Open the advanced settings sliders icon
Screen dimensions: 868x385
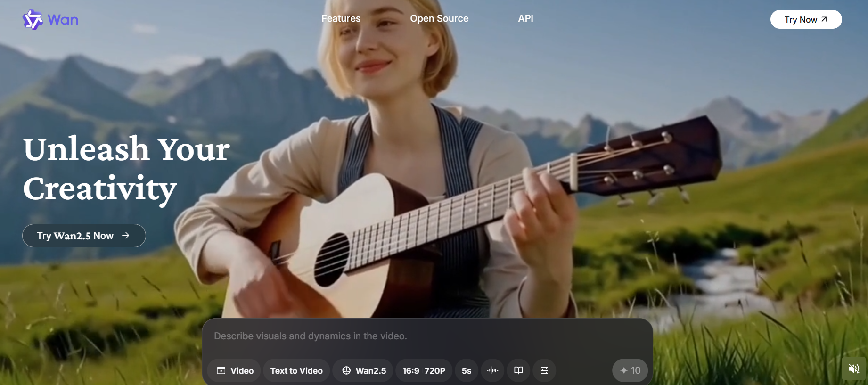(544, 370)
